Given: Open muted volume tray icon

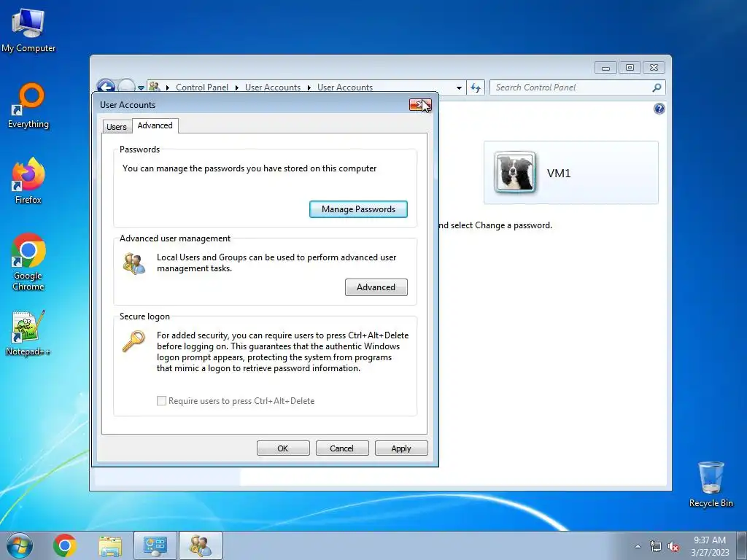Looking at the screenshot, I should (673, 547).
